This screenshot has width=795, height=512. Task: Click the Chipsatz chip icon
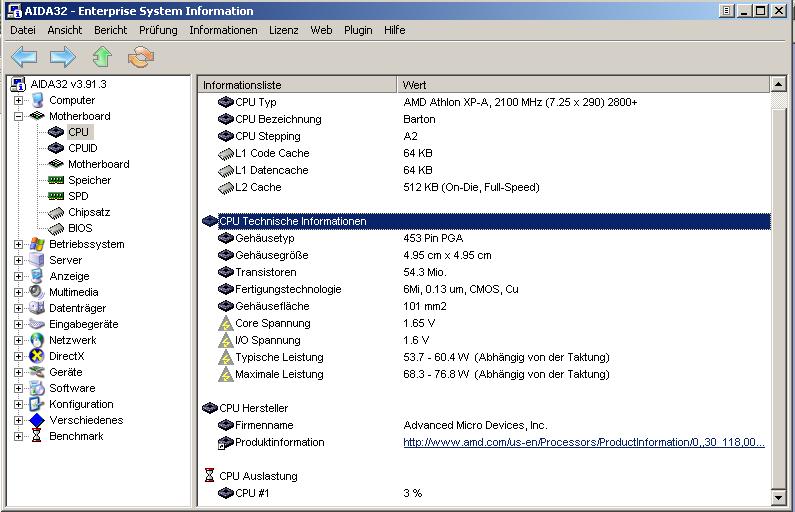[x=56, y=212]
